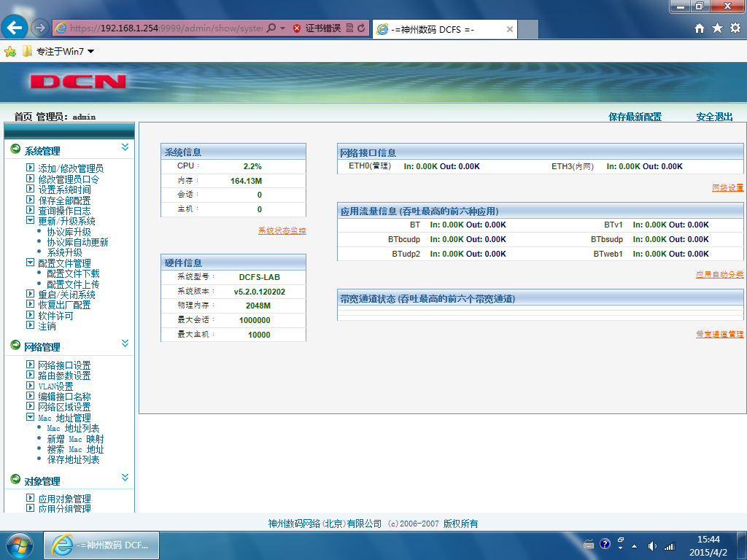Click the browser Forward arrow button
Screen dimensions: 747x560
point(40,28)
